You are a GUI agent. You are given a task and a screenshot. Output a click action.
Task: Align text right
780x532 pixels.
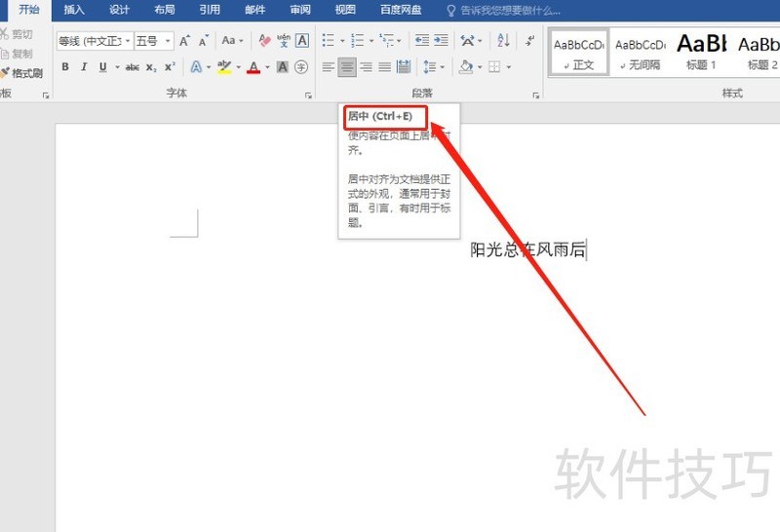point(367,66)
